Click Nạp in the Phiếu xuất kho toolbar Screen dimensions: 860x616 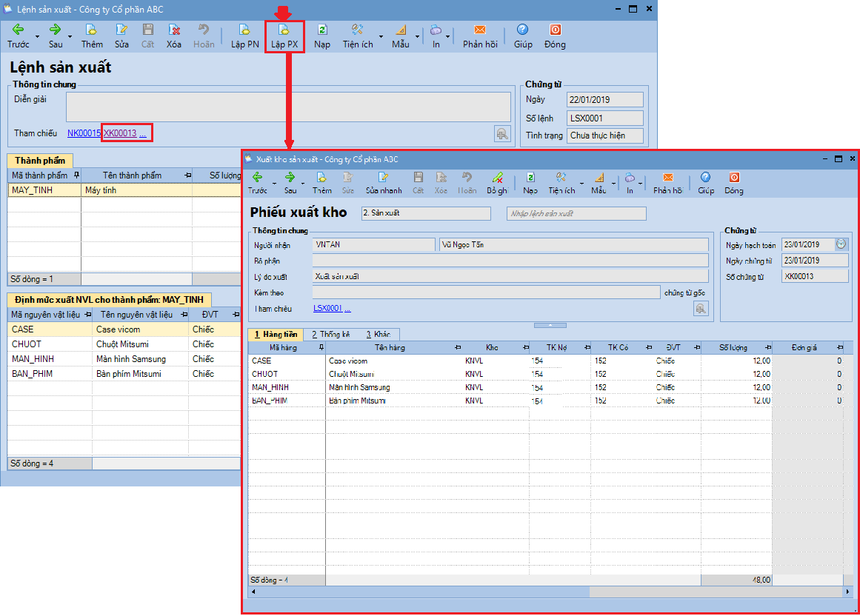coord(530,183)
